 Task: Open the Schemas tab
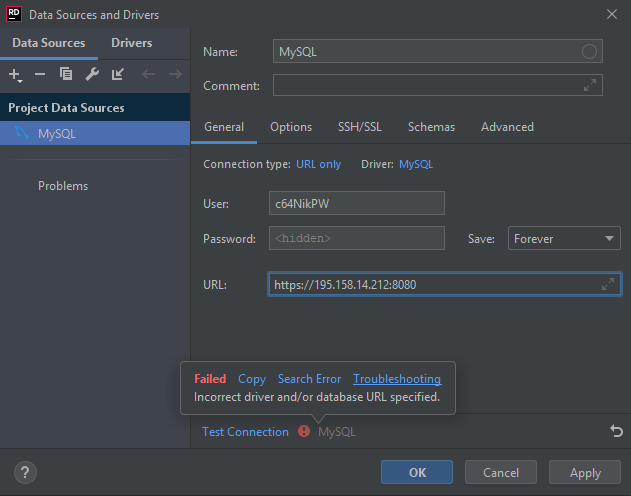point(431,127)
